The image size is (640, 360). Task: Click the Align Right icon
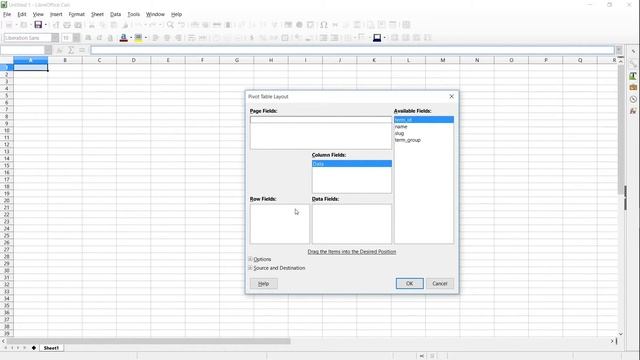[x=178, y=38]
